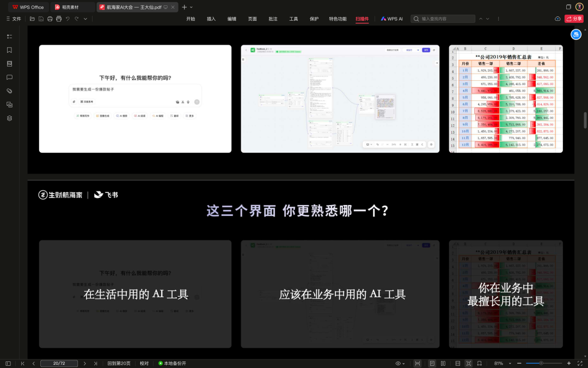Launch the WPS AI assistant

point(392,19)
